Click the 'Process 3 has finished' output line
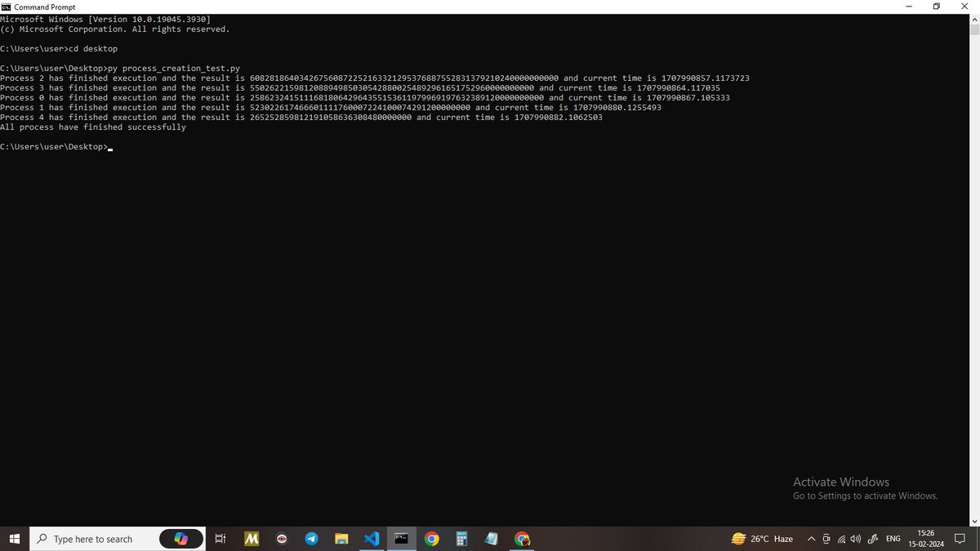Viewport: 980px width, 551px height. tap(360, 88)
